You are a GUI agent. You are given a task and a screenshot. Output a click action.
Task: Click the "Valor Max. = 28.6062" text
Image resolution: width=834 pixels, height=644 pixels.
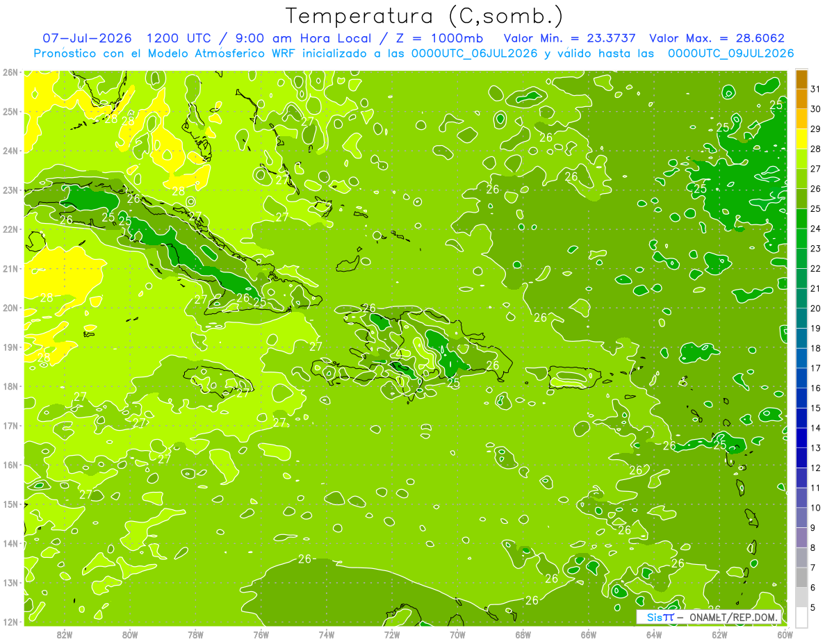point(718,38)
